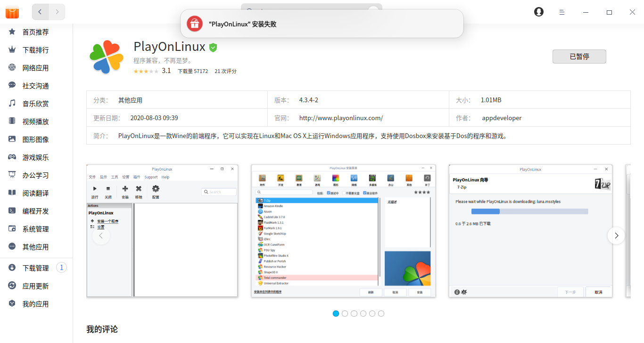The width and height of the screenshot is (644, 343).
Task: Show previous screenshot with left arrow
Action: (101, 236)
